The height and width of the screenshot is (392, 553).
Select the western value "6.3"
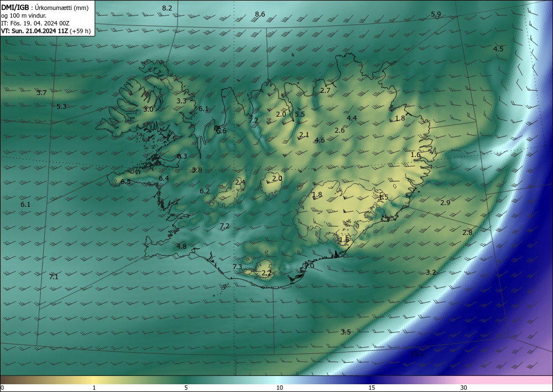tap(182, 156)
